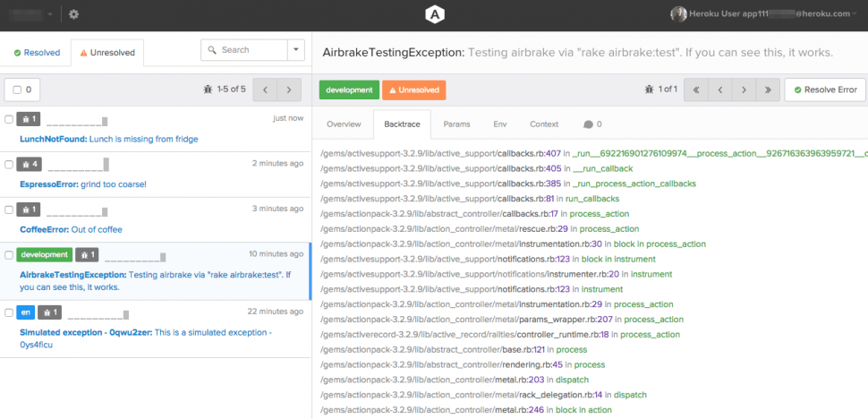Click the just now timestamp
868x419 pixels.
[x=288, y=118]
